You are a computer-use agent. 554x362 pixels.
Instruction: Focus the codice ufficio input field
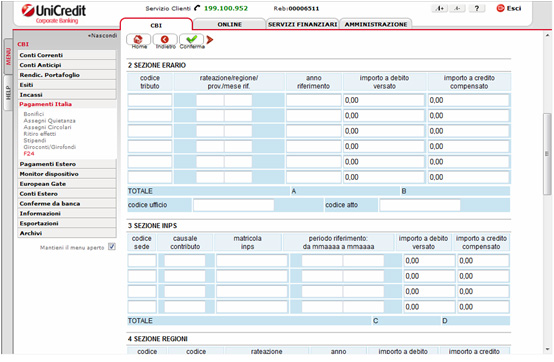coord(234,205)
